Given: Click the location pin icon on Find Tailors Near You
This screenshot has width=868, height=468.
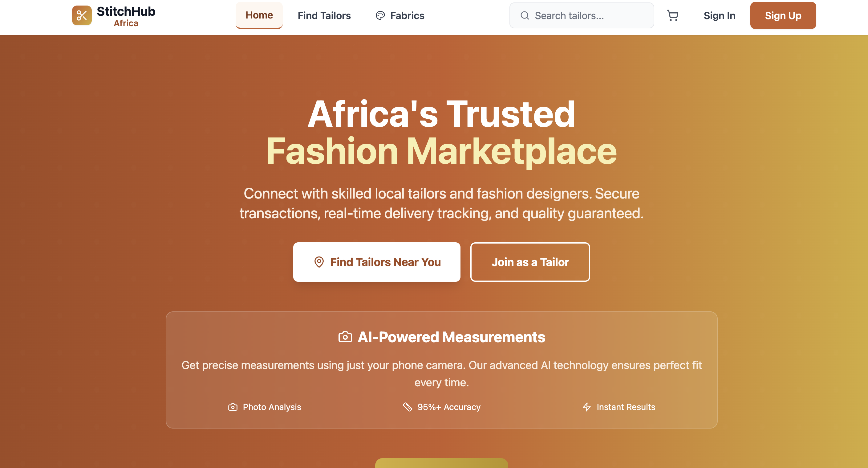Looking at the screenshot, I should [319, 262].
